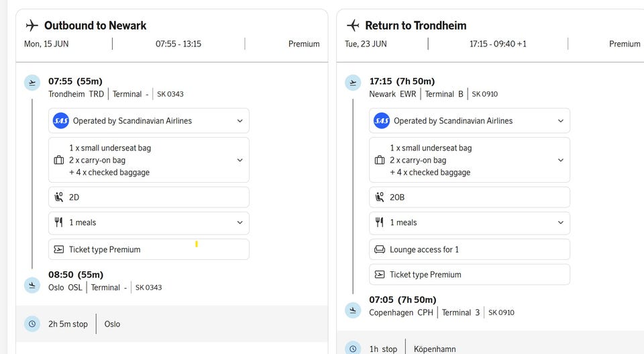Click the 17:15 - 09:40 +1 time range
Image resolution: width=644 pixels, height=354 pixels.
(498, 44)
